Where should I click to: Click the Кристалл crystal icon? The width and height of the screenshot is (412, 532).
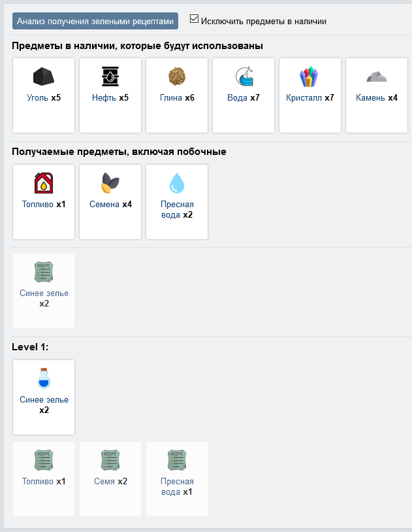tap(309, 76)
